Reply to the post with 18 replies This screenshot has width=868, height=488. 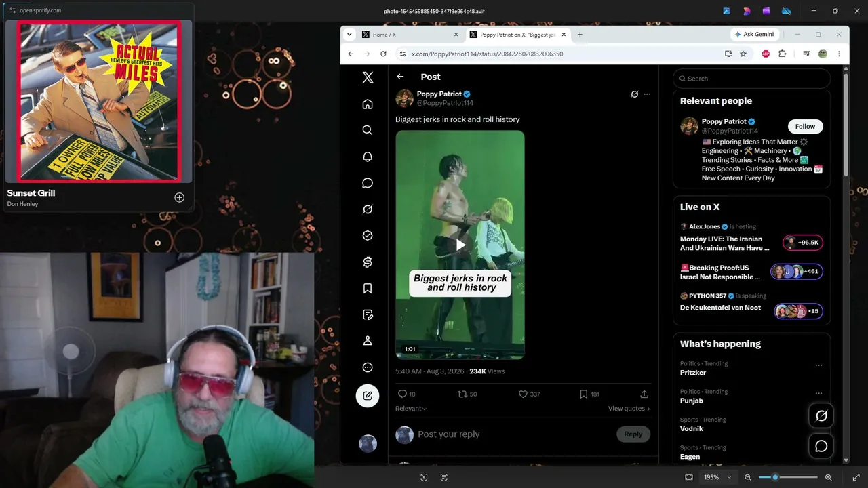point(406,394)
